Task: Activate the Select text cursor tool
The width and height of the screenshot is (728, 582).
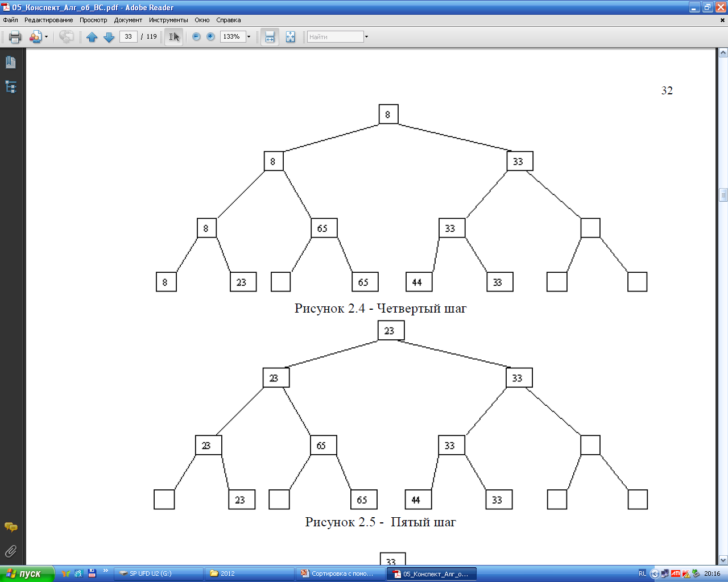Action: pyautogui.click(x=174, y=37)
